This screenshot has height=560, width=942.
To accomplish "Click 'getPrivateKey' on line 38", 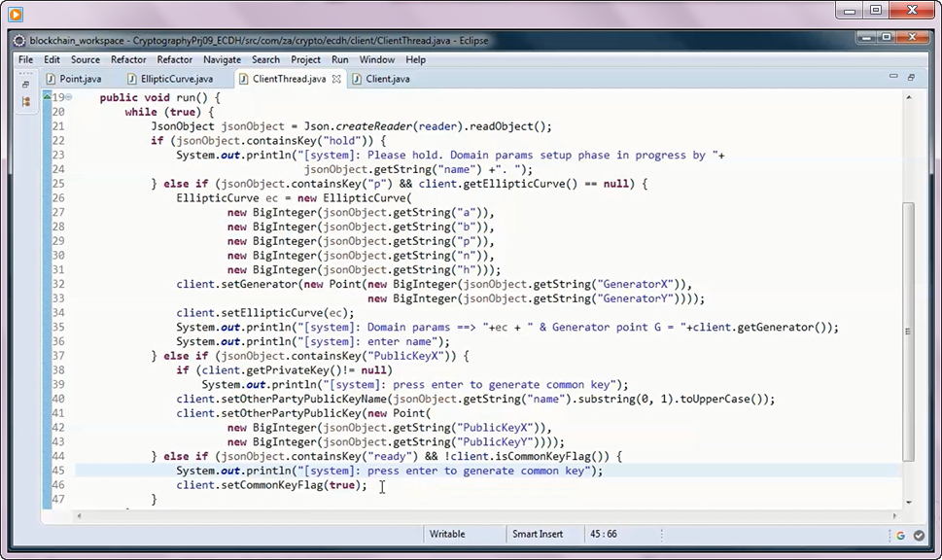I will (288, 370).
